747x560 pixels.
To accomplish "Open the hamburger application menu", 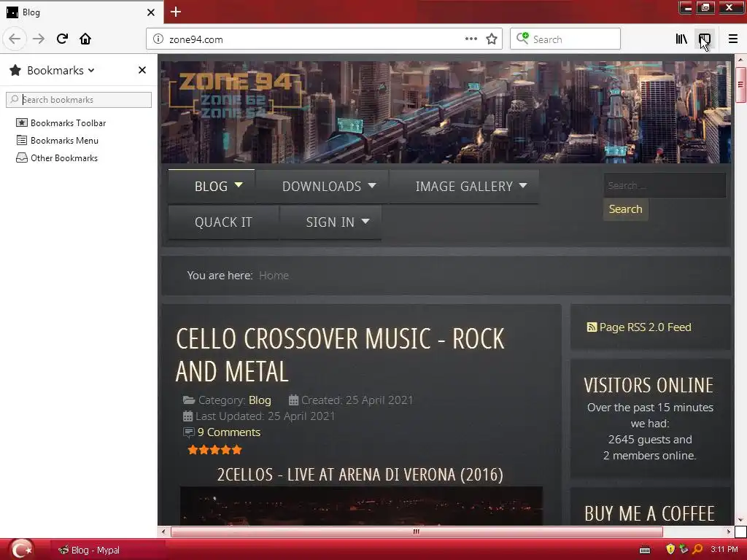I will pos(732,39).
